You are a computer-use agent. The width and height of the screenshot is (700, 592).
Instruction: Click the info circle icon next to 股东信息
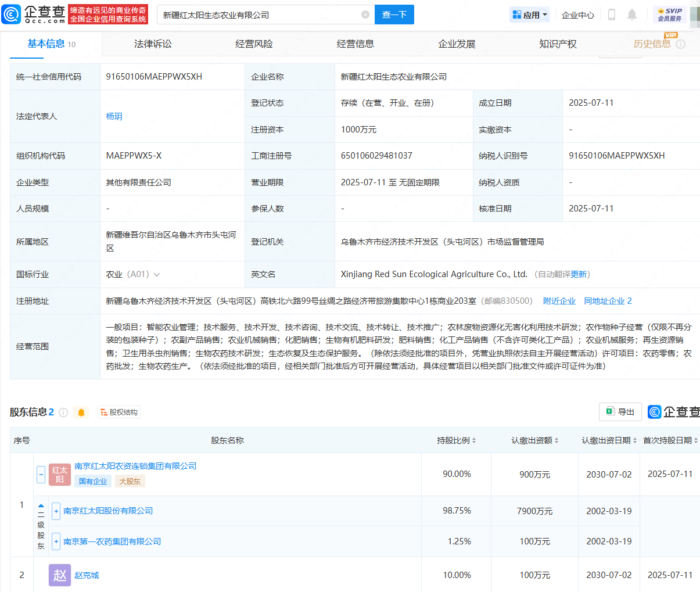pyautogui.click(x=64, y=411)
